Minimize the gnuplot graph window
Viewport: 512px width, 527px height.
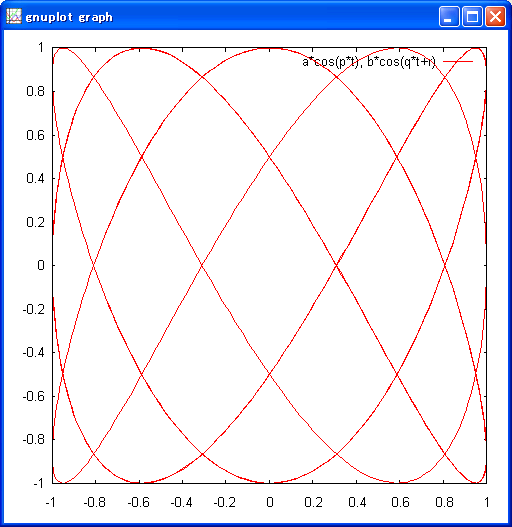click(x=449, y=16)
